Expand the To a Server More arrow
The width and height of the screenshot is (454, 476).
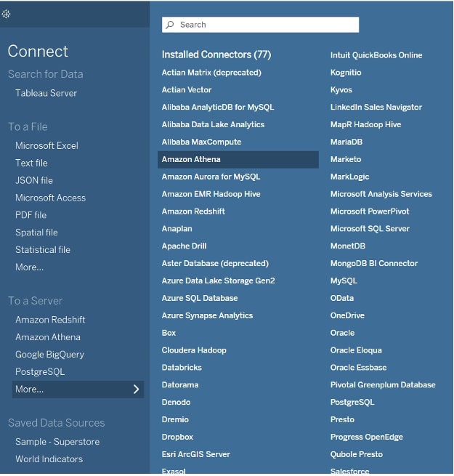click(x=137, y=390)
